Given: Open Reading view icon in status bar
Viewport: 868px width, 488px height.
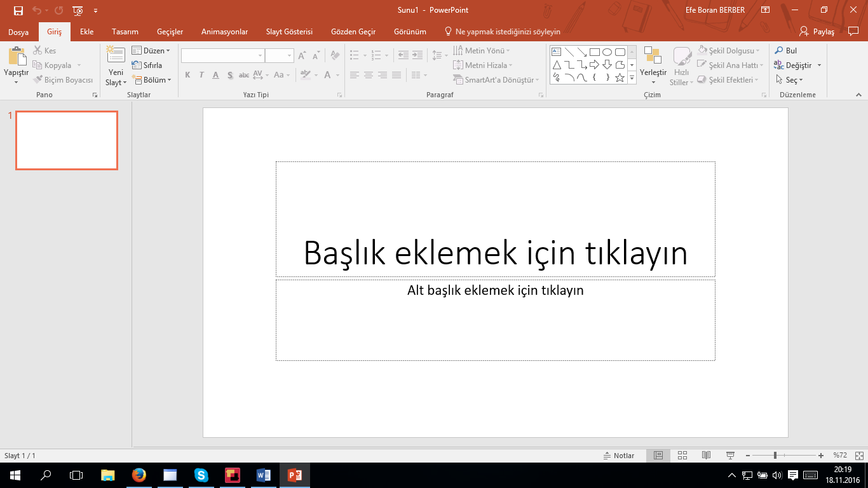Looking at the screenshot, I should click(x=706, y=456).
